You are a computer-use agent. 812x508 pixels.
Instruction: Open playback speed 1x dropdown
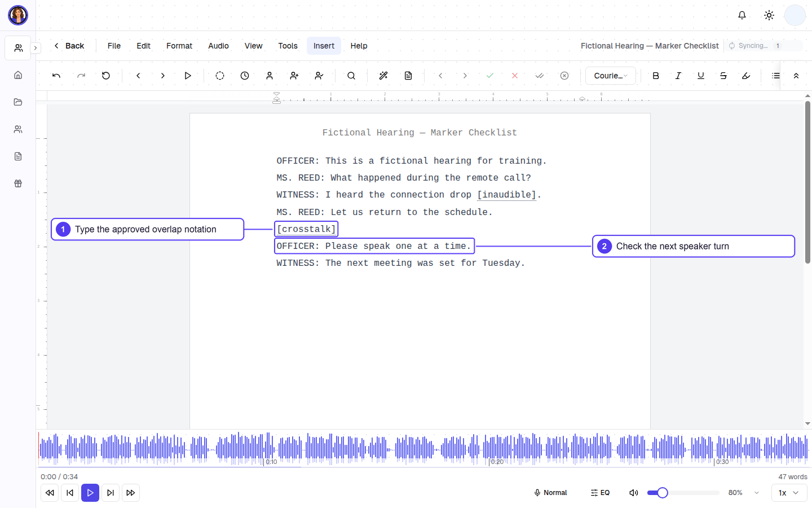789,493
